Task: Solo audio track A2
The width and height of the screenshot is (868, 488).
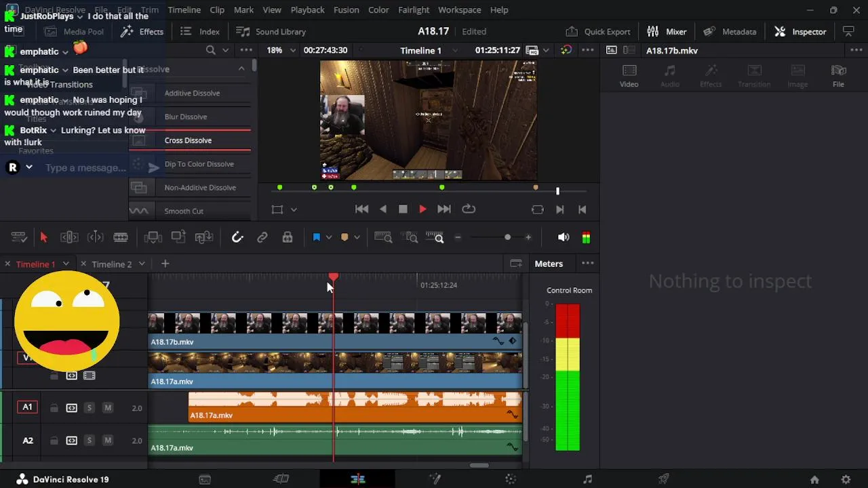Action: tap(89, 441)
